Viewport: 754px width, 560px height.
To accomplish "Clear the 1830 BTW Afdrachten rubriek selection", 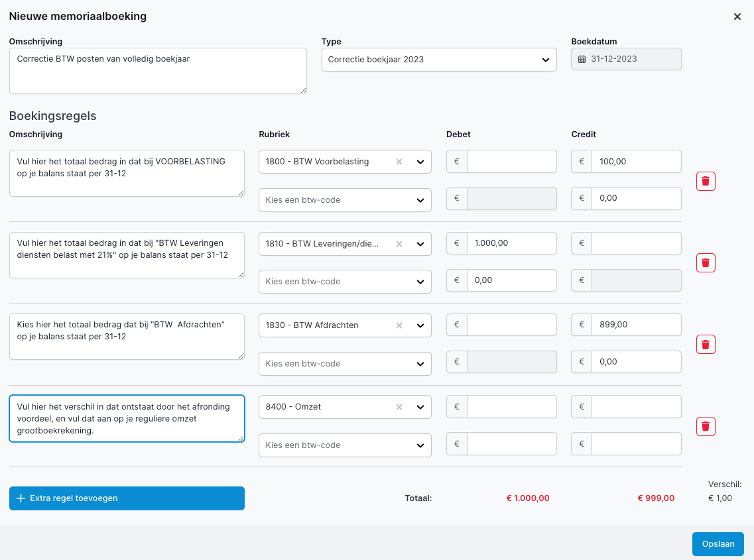I will (399, 325).
